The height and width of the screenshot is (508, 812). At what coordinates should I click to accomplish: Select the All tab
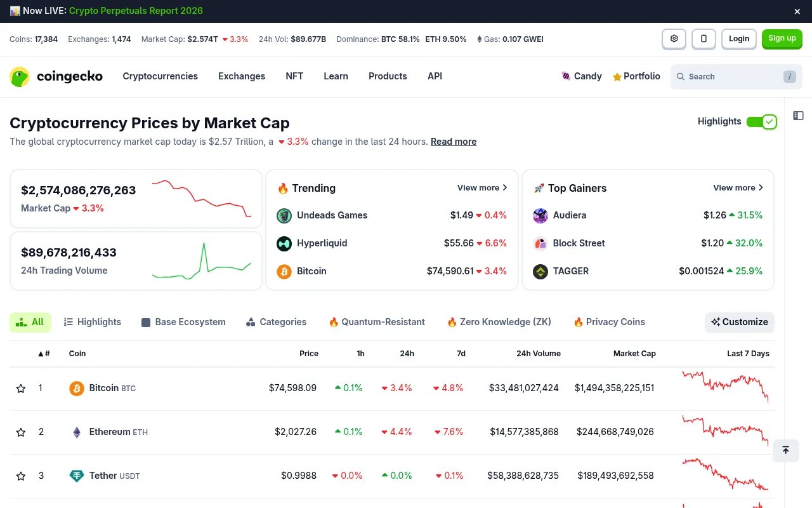click(30, 322)
